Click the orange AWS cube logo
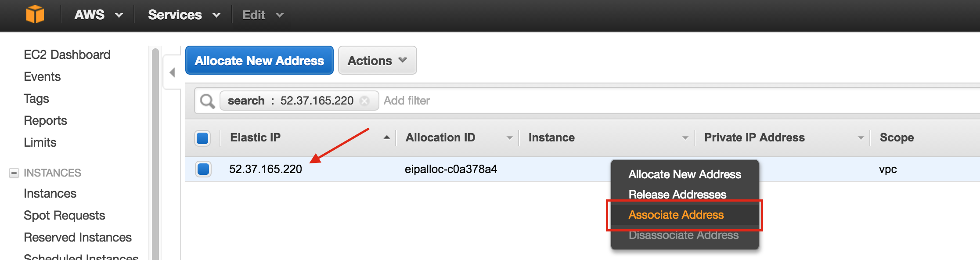Image resolution: width=980 pixels, height=260 pixels. pyautogui.click(x=35, y=14)
